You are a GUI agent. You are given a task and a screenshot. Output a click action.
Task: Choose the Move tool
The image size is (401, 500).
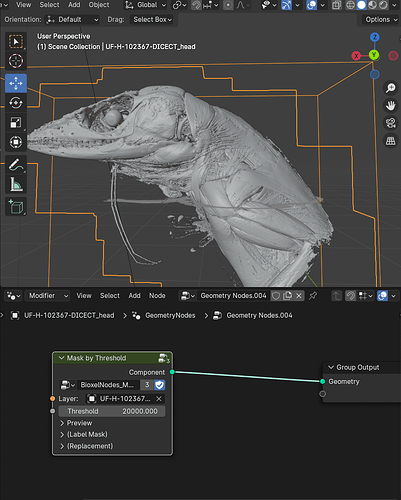click(x=16, y=83)
